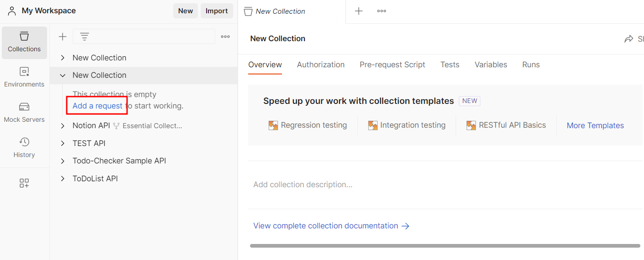Expand the Notion API collection
644x260 pixels.
tap(63, 125)
